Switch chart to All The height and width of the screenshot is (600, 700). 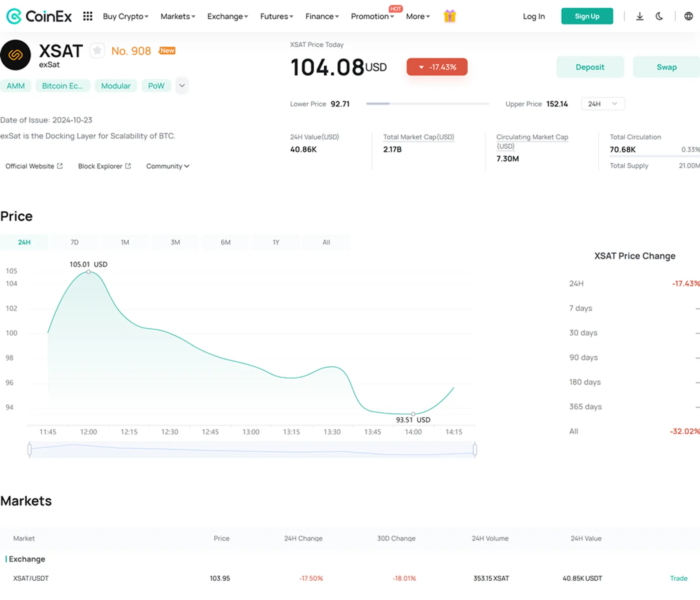click(x=326, y=242)
